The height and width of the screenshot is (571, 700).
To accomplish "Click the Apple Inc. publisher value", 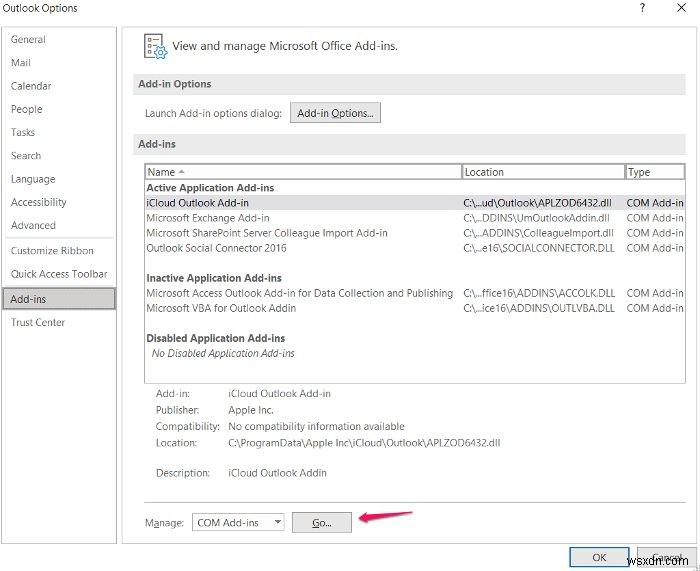I will click(251, 410).
